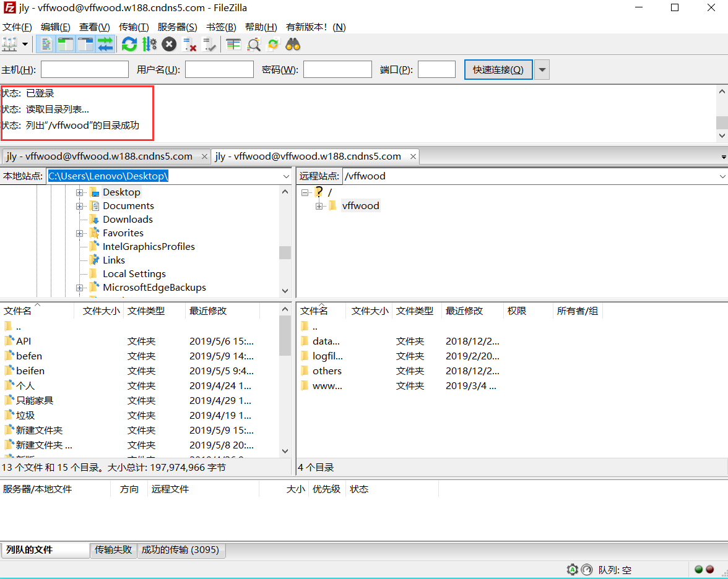Image resolution: width=728 pixels, height=579 pixels.
Task: Toggle the local directory tree view
Action: click(x=66, y=45)
